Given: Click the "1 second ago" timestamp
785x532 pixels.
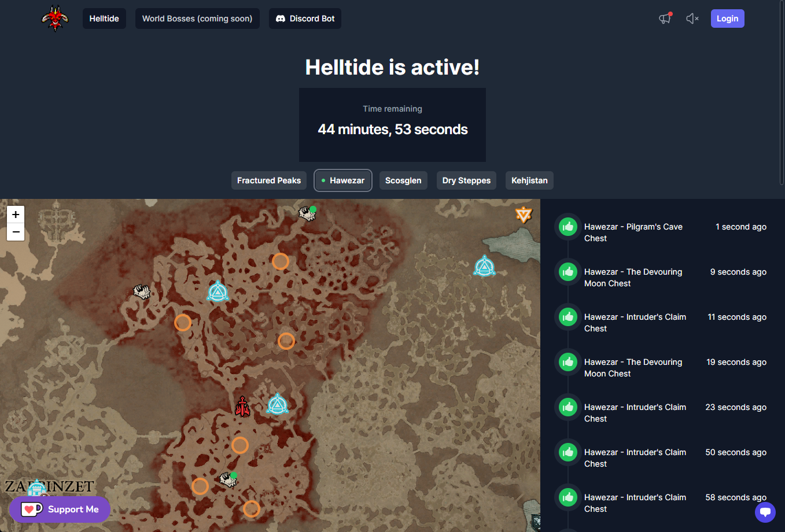Looking at the screenshot, I should (741, 227).
